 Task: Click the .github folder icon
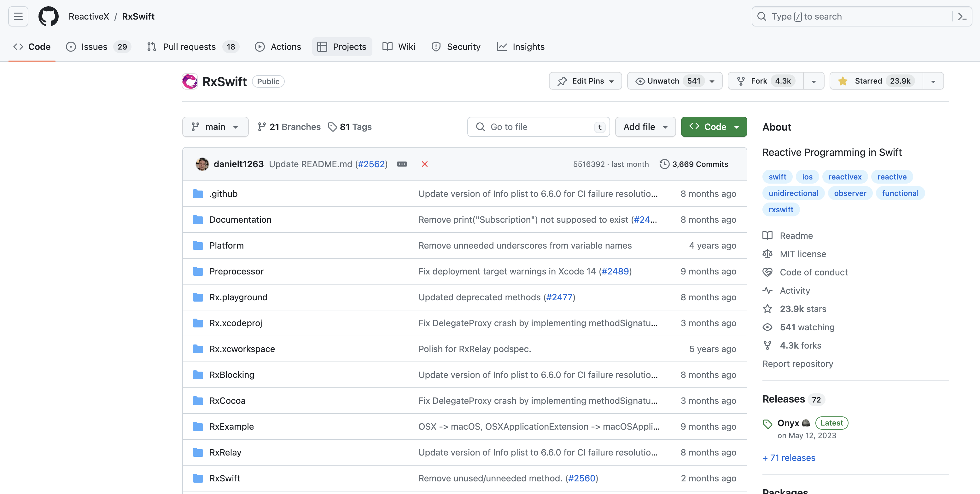(198, 194)
